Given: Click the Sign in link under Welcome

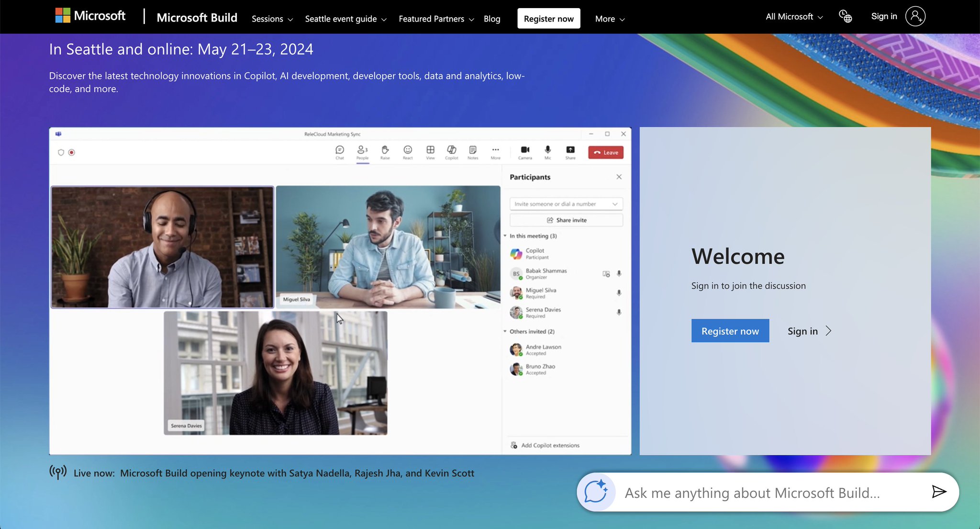Looking at the screenshot, I should pyautogui.click(x=810, y=331).
